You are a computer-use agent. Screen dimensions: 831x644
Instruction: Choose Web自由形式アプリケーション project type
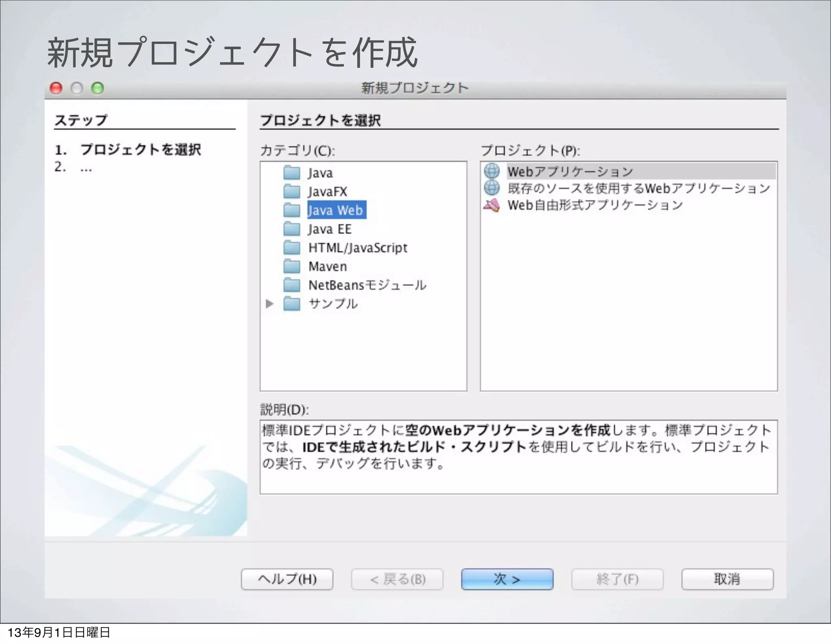tap(595, 205)
